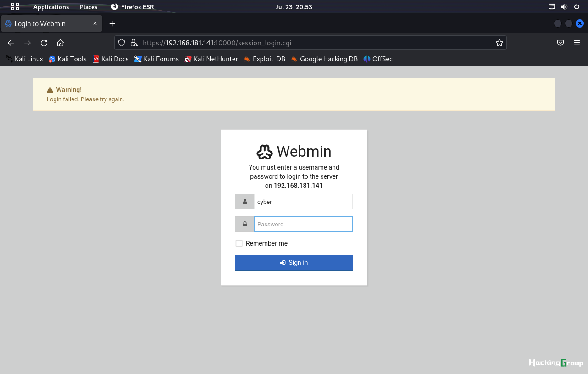Open the Firefox ESR panel menu
This screenshot has height=374, width=588.
coord(133,7)
